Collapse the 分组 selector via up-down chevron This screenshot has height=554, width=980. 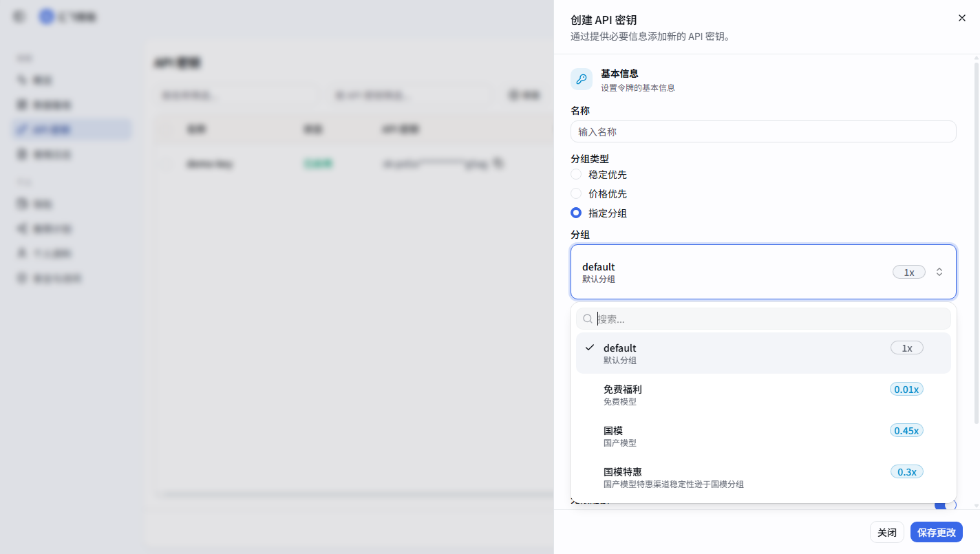939,272
